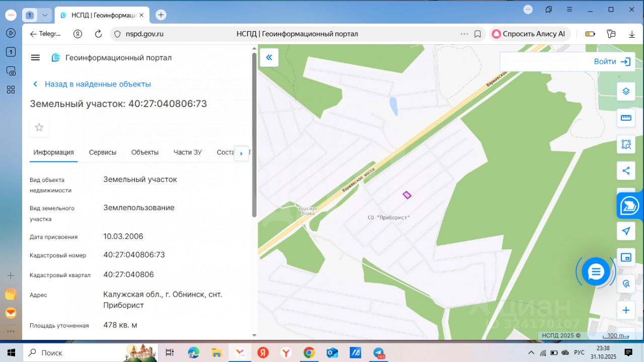The image size is (644, 362).
Task: Click the purple land plot on map
Action: (407, 195)
